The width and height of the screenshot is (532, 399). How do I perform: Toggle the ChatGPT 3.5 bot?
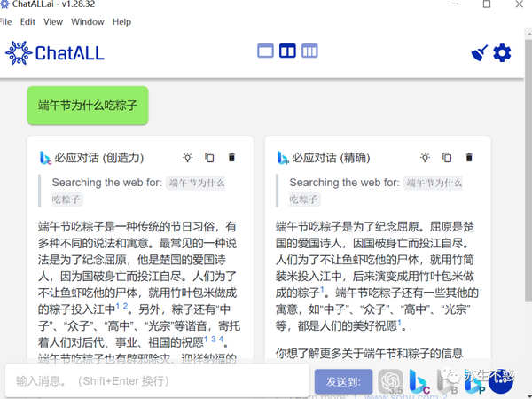coord(390,381)
